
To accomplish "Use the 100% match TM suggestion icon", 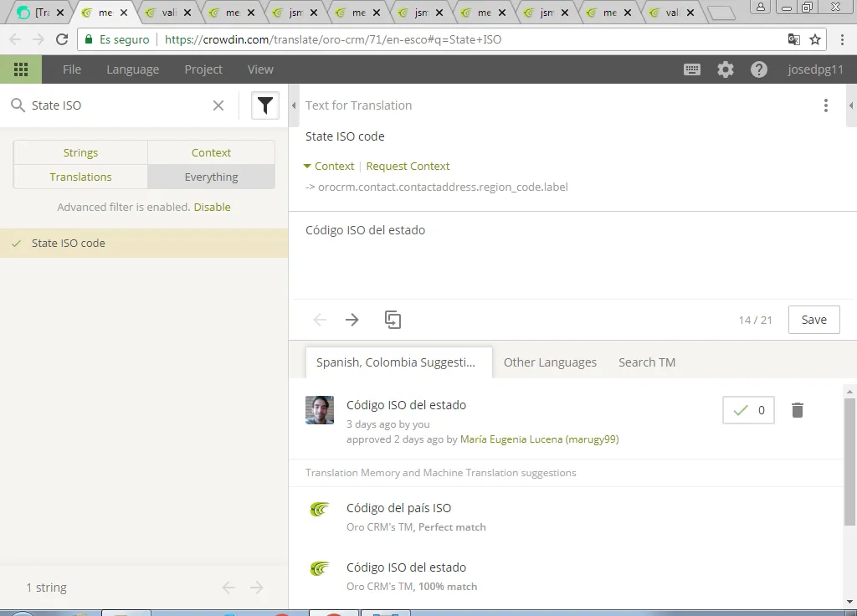I will (320, 569).
